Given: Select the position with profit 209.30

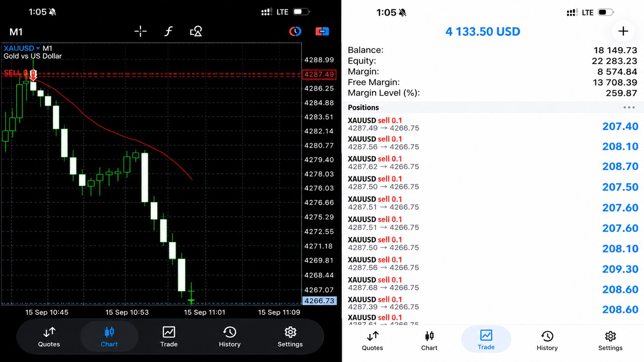Looking at the screenshot, I should tap(493, 264).
